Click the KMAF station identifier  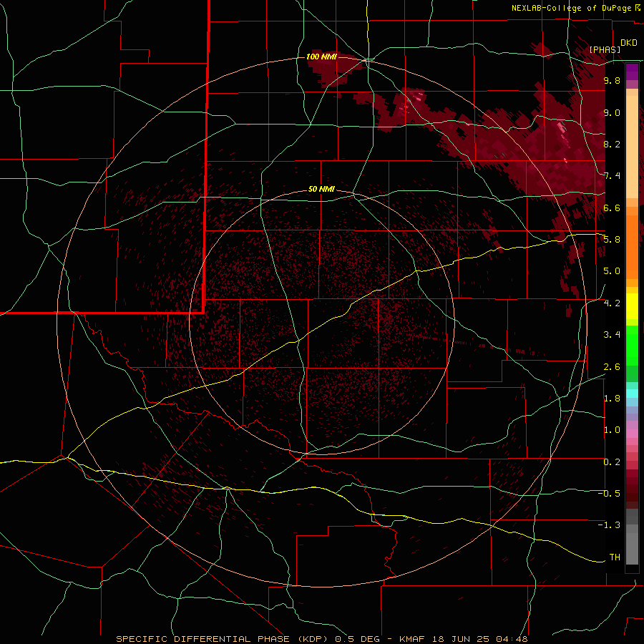[x=415, y=639]
